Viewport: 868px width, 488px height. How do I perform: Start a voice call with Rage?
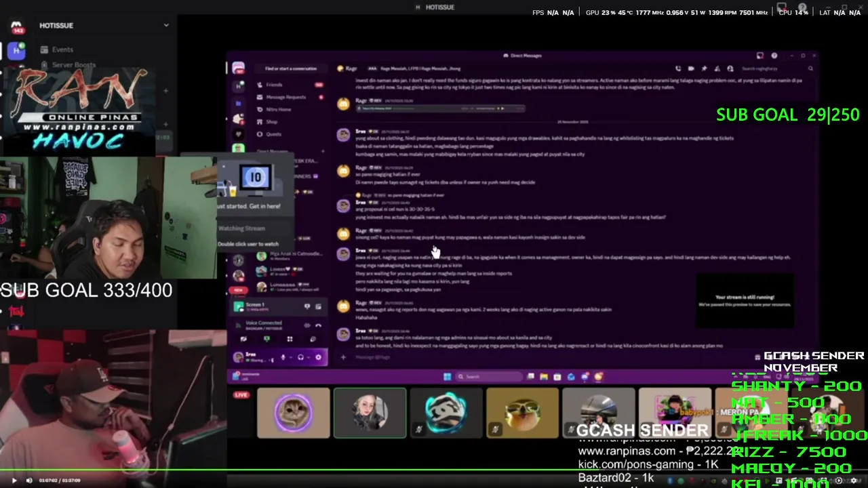[677, 68]
